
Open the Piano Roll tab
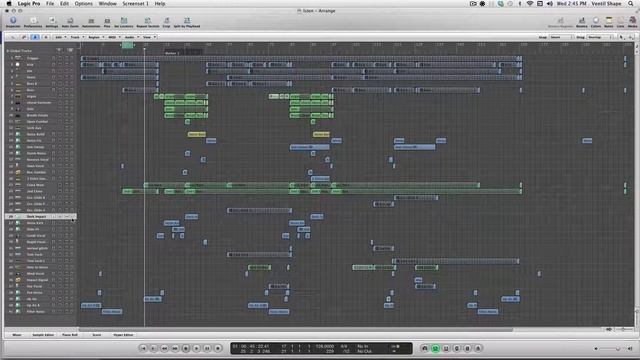coord(70,335)
